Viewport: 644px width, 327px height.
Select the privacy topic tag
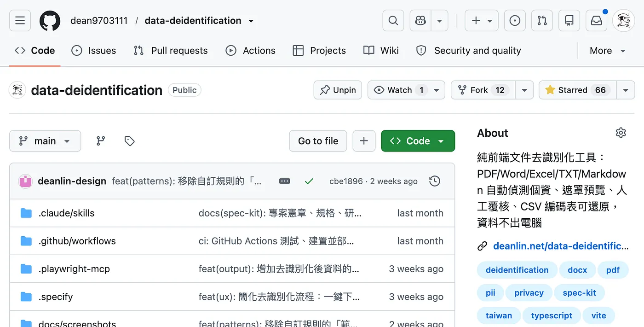point(529,293)
